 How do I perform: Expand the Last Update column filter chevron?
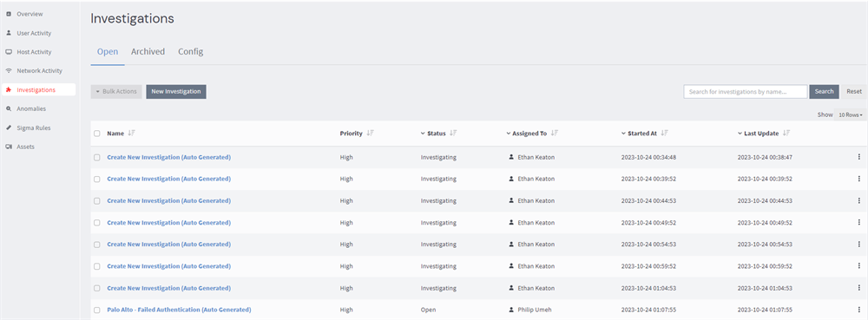tap(740, 134)
